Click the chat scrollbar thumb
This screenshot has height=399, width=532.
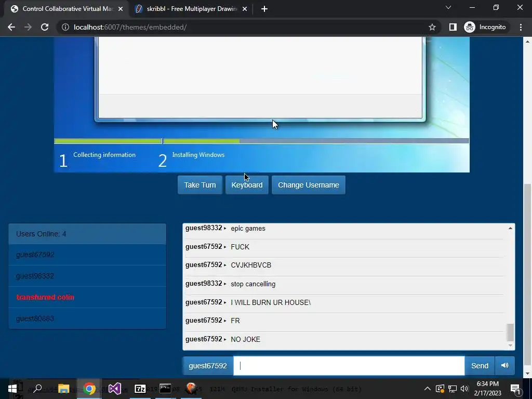point(510,332)
